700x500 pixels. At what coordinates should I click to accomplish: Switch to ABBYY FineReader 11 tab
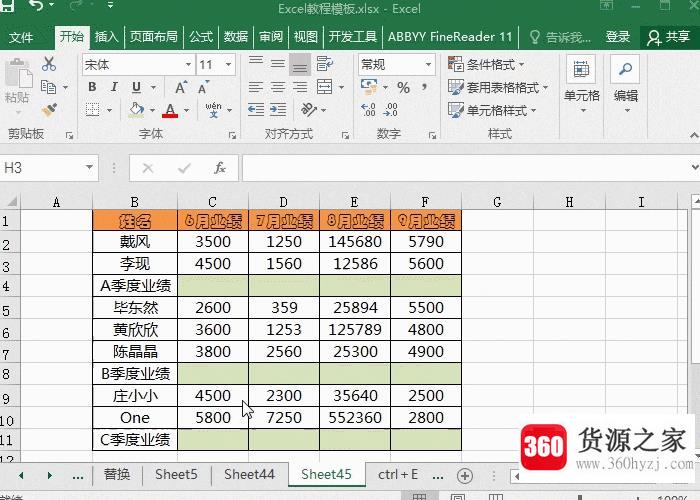(x=450, y=37)
